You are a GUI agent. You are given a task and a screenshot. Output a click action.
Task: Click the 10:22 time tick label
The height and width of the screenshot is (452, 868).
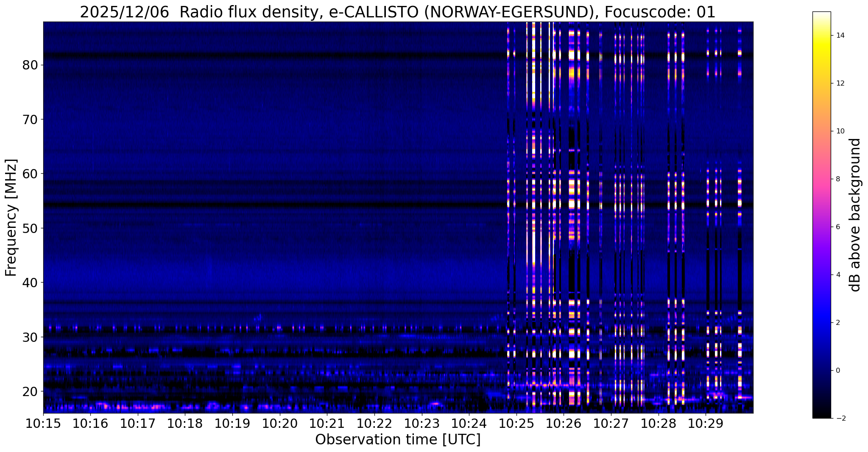pyautogui.click(x=374, y=424)
